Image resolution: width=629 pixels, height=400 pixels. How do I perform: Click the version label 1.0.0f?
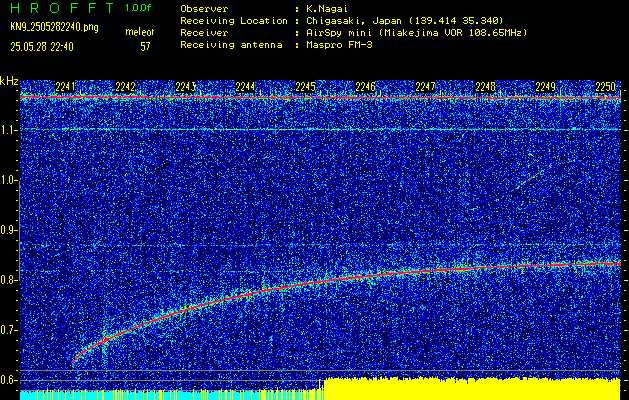pos(138,8)
